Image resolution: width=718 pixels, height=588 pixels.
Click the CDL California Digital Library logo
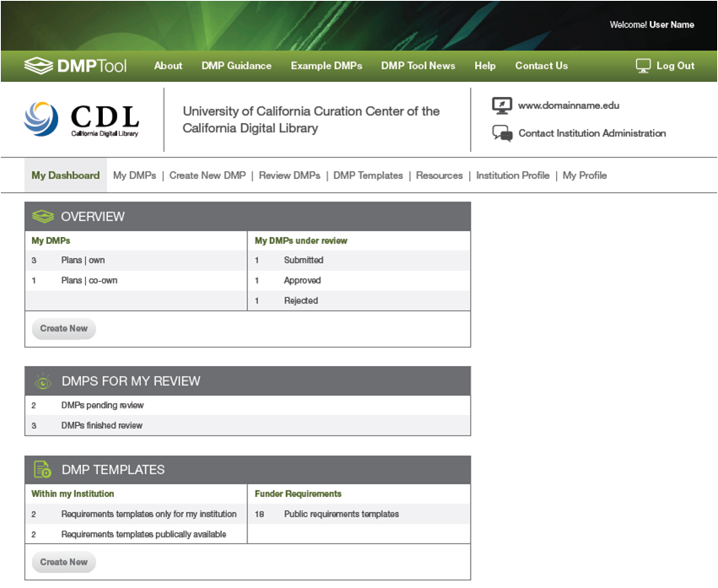[x=82, y=119]
